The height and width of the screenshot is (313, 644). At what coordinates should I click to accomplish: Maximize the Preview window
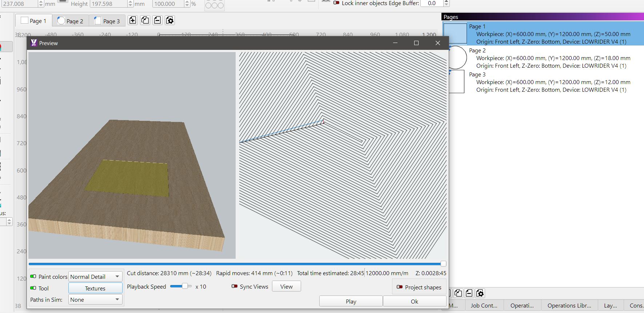(x=416, y=43)
